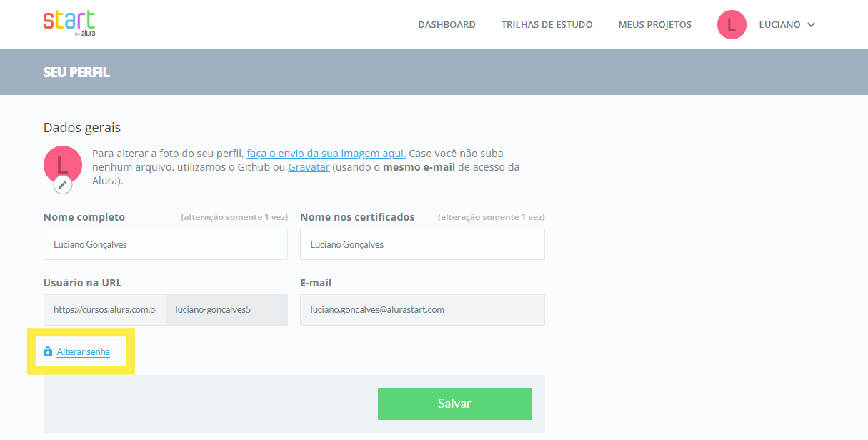
Task: Click the large profile picture under Dados gerais
Action: [62, 163]
